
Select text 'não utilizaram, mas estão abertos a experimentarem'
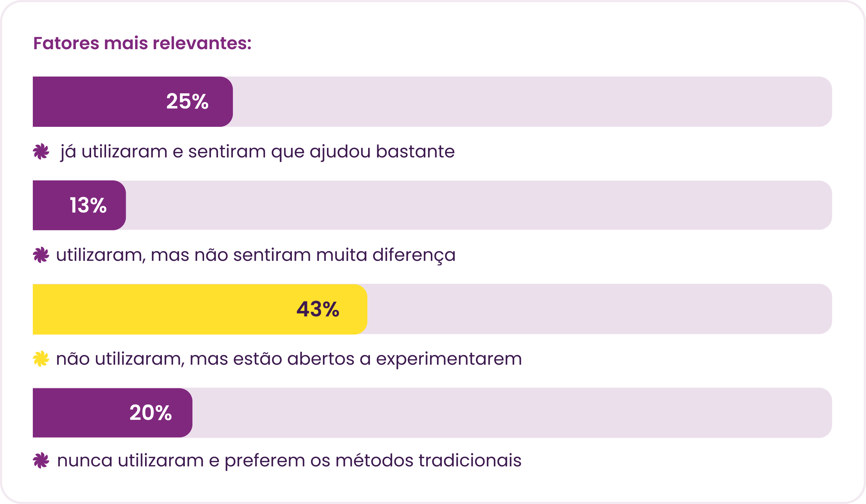[289, 359]
